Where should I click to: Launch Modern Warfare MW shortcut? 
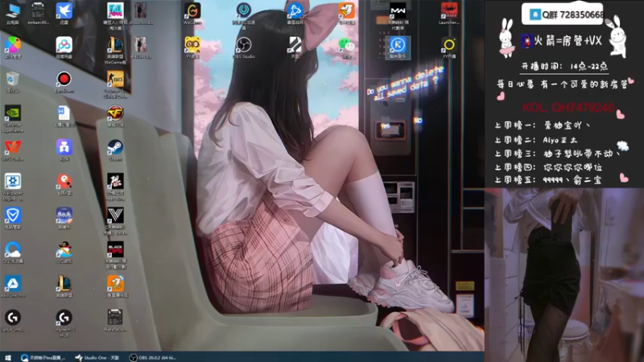click(398, 15)
